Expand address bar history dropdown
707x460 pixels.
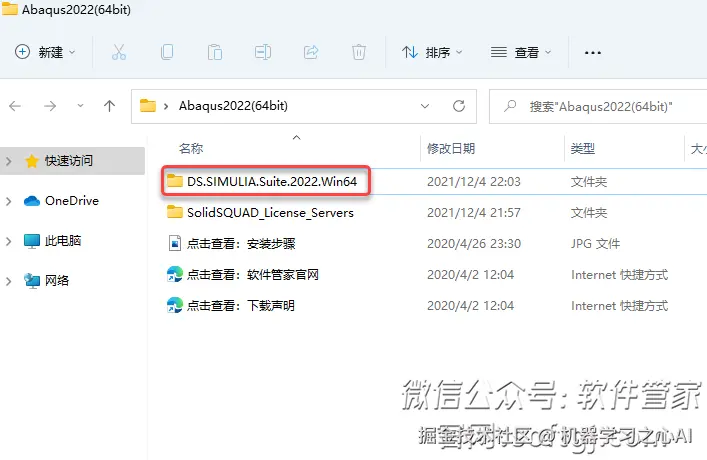pyautogui.click(x=425, y=106)
